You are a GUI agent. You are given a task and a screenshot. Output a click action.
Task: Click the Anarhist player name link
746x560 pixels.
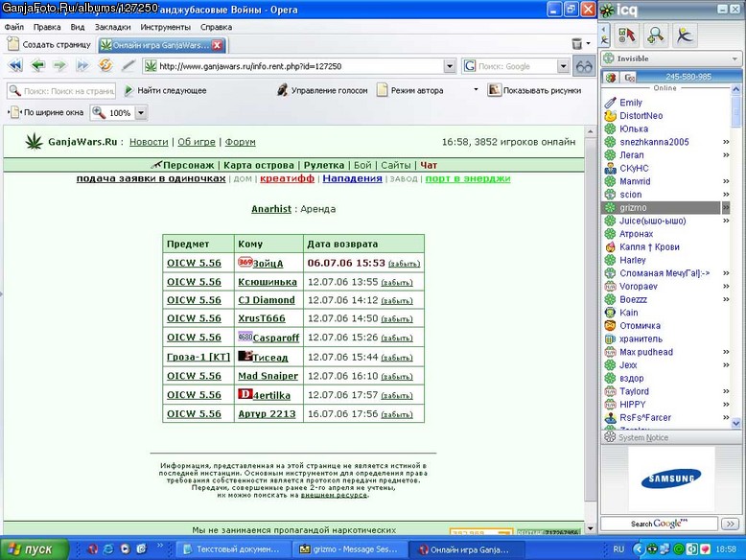point(271,209)
